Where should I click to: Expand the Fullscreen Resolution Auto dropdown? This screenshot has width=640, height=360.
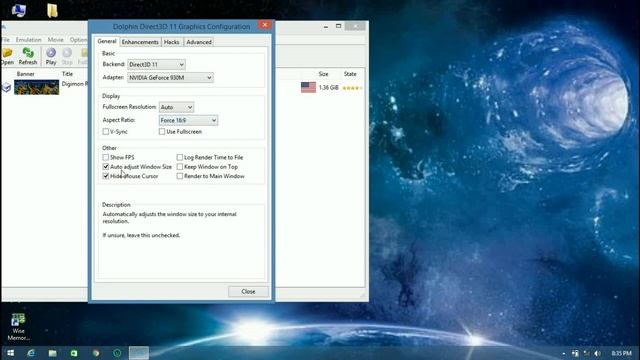click(176, 107)
